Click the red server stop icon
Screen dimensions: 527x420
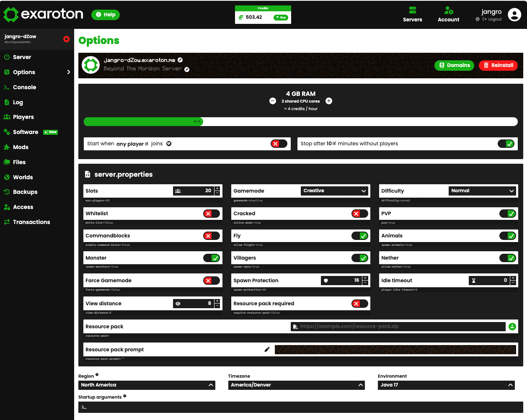click(66, 39)
